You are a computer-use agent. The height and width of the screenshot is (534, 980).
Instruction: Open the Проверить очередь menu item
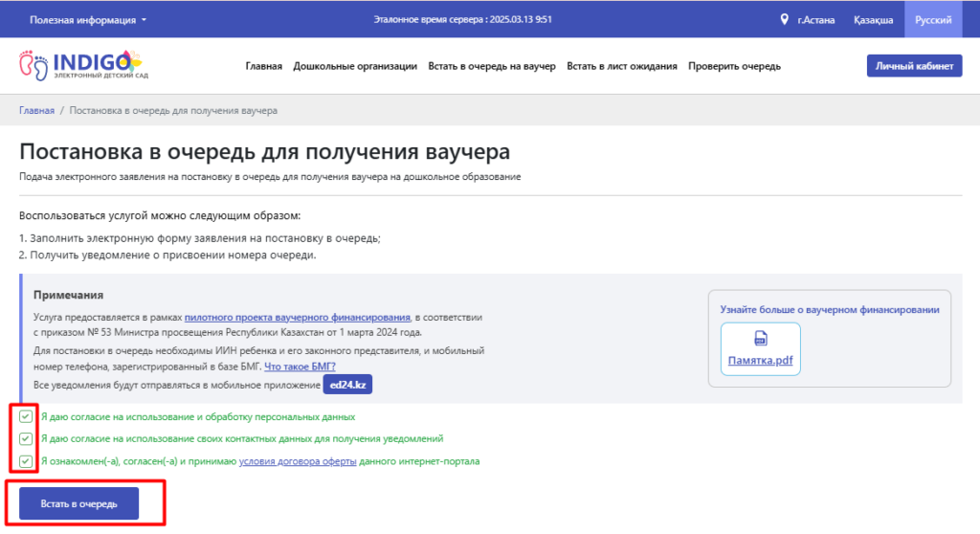click(735, 66)
